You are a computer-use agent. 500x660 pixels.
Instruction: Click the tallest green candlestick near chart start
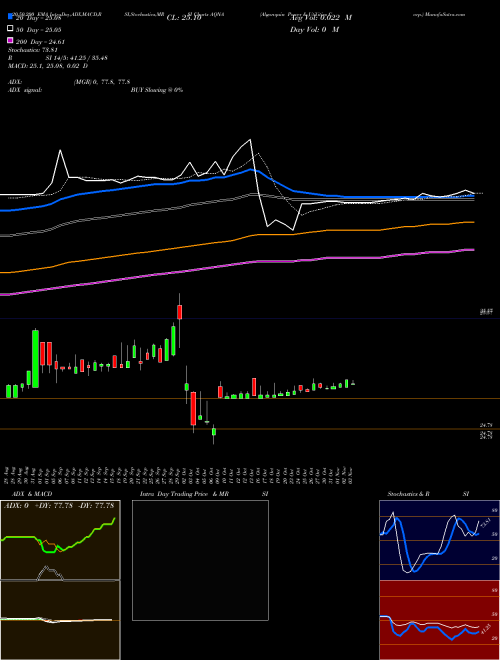click(x=35, y=359)
